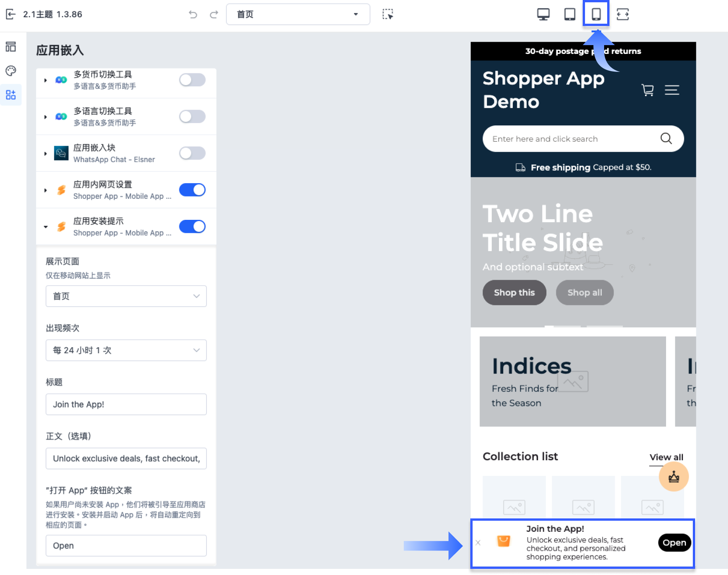
Task: Activate the element inspector selection icon
Action: point(388,14)
